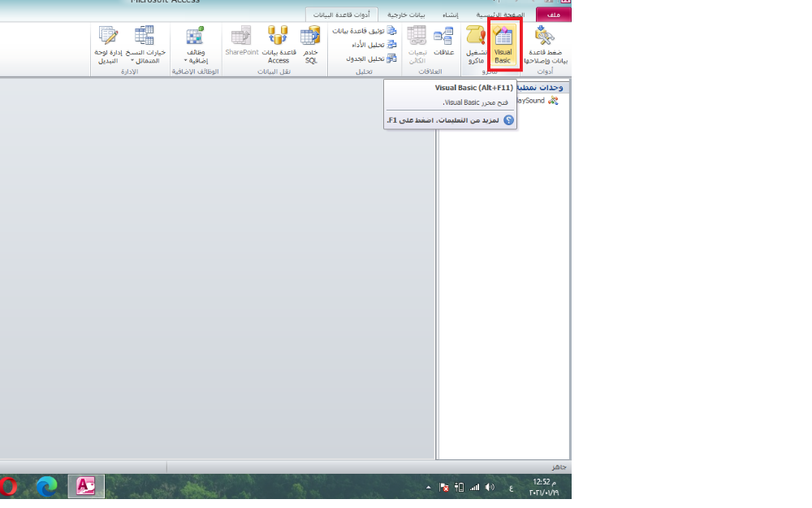Open Microsoft Edge from taskbar
The image size is (812, 508).
click(46, 487)
